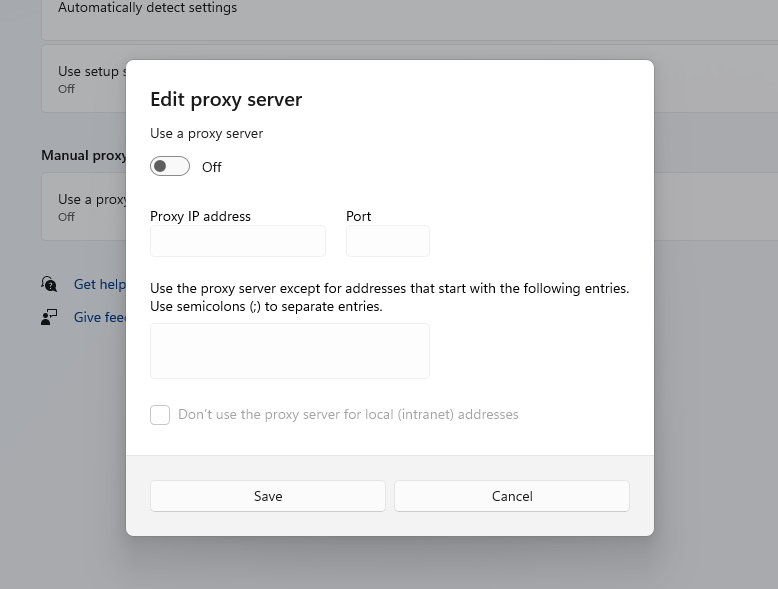Click the proxy exceptions text box
Screen dimensions: 778x589
coord(290,351)
